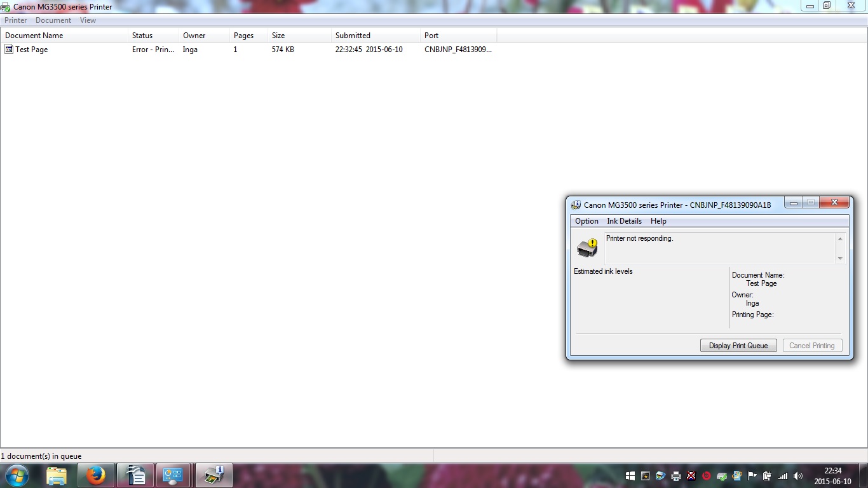Viewport: 868px width, 488px height.
Task: Click the Action Center flag icon
Action: point(752,476)
